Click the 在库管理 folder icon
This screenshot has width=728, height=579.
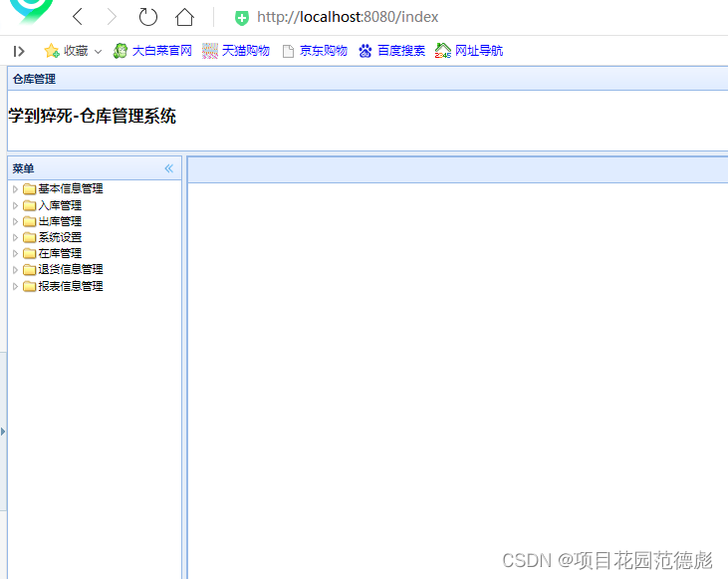[x=29, y=253]
